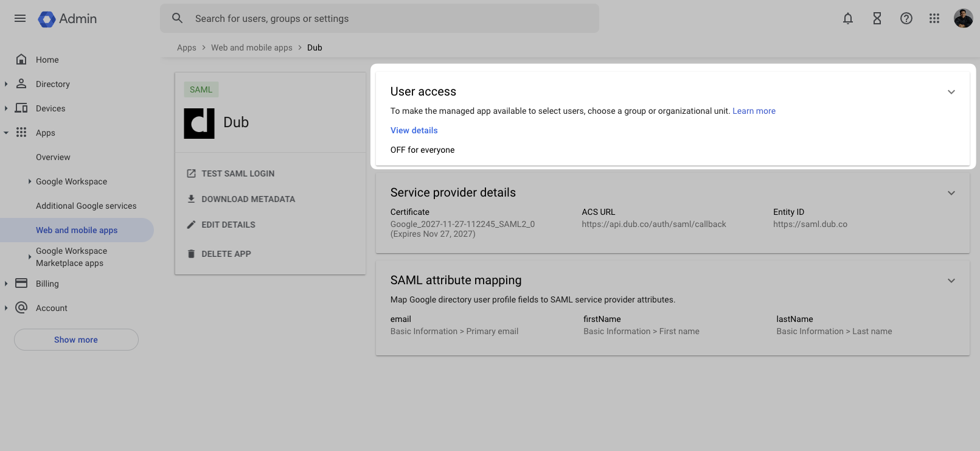Open Apps Overview in sidebar

[x=53, y=157]
